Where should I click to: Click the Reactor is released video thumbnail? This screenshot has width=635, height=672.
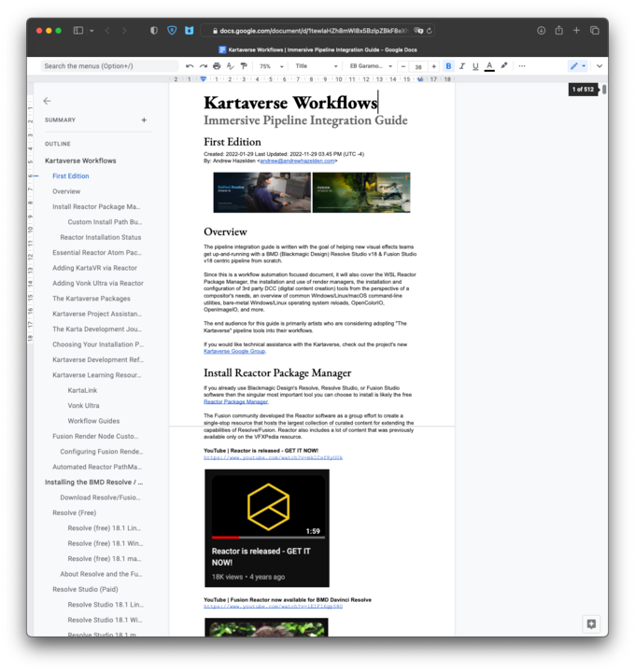point(267,528)
